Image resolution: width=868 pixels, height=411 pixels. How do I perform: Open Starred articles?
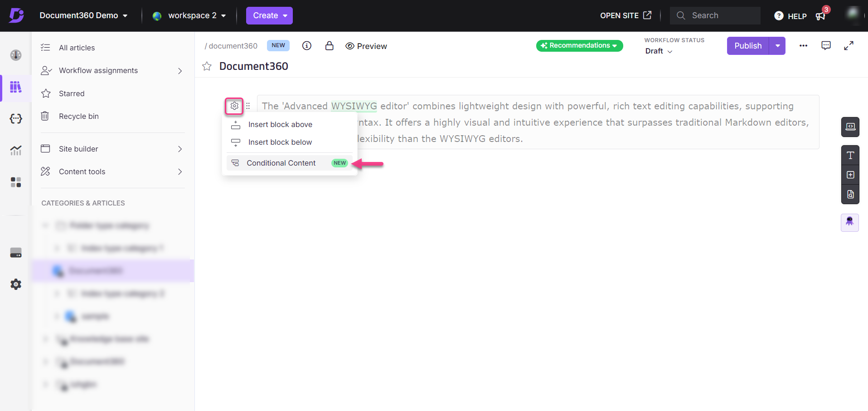point(72,93)
